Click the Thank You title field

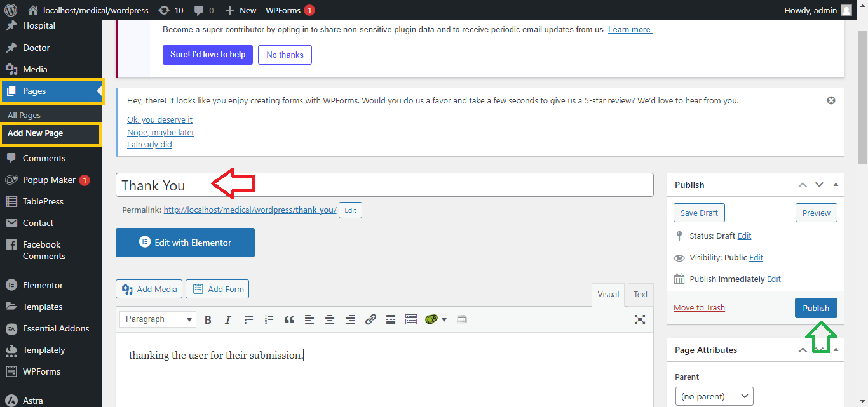[384, 185]
